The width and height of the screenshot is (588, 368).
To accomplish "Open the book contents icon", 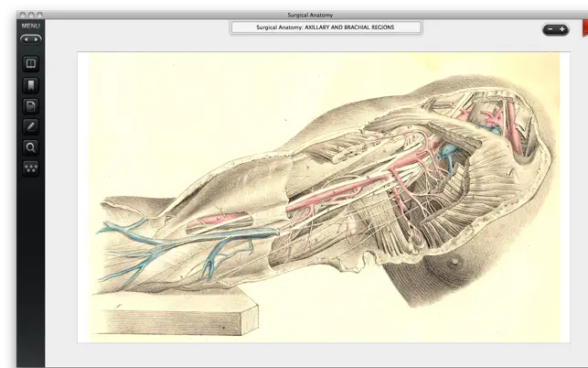I will [31, 63].
